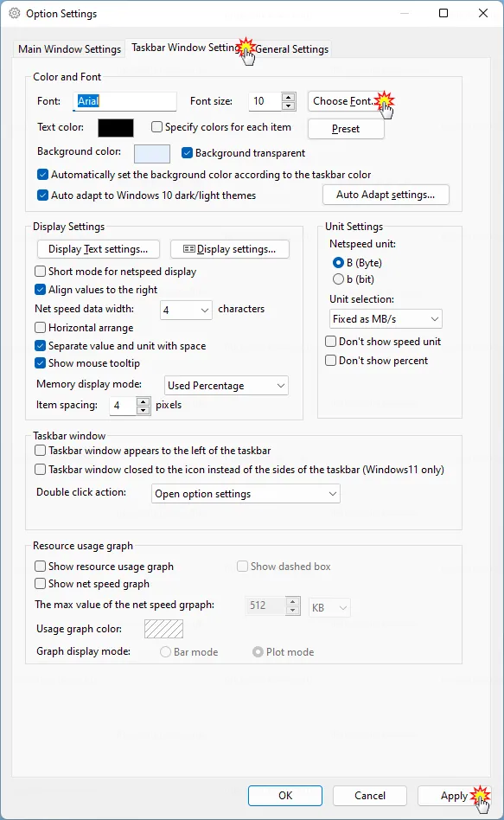This screenshot has width=504, height=820.
Task: Open Auto Adapt settings dialog
Action: (x=386, y=195)
